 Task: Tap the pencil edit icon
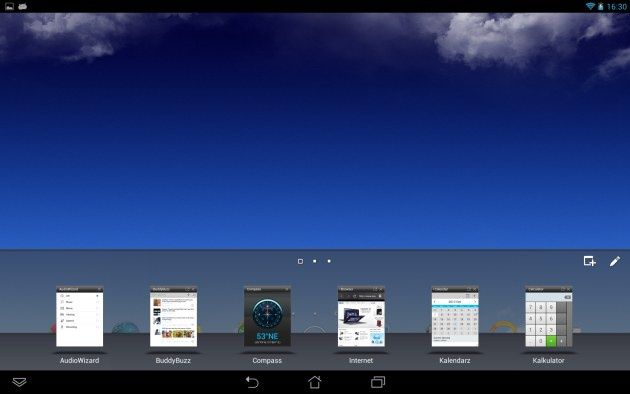click(615, 261)
